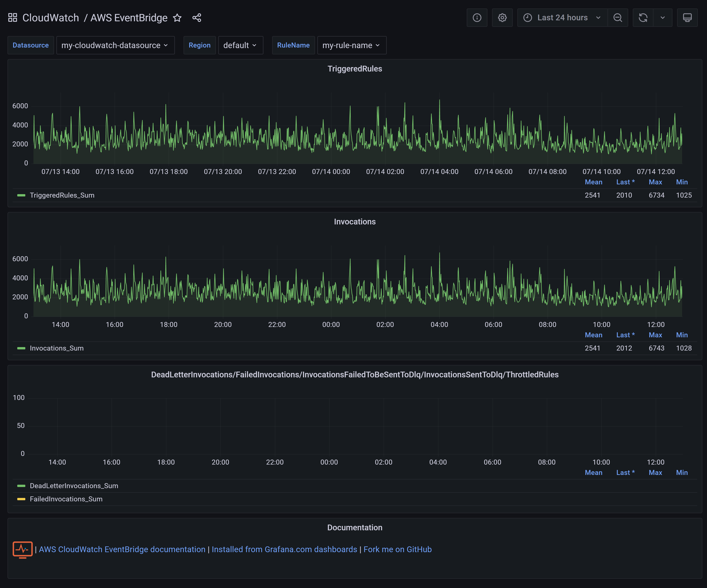
Task: Zoom out time range icon
Action: click(x=617, y=17)
